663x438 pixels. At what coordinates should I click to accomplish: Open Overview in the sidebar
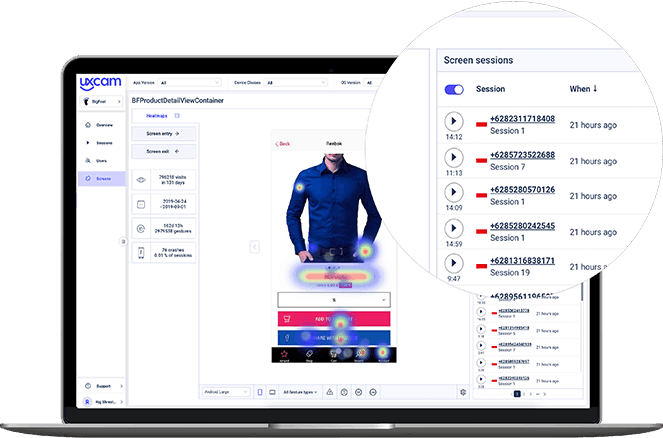[x=102, y=125]
